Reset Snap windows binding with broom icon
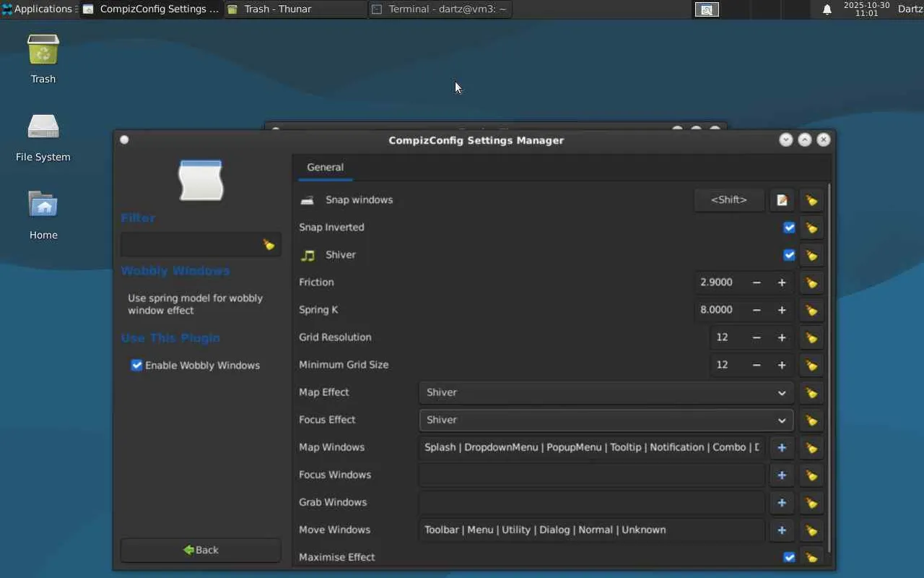 click(x=811, y=200)
